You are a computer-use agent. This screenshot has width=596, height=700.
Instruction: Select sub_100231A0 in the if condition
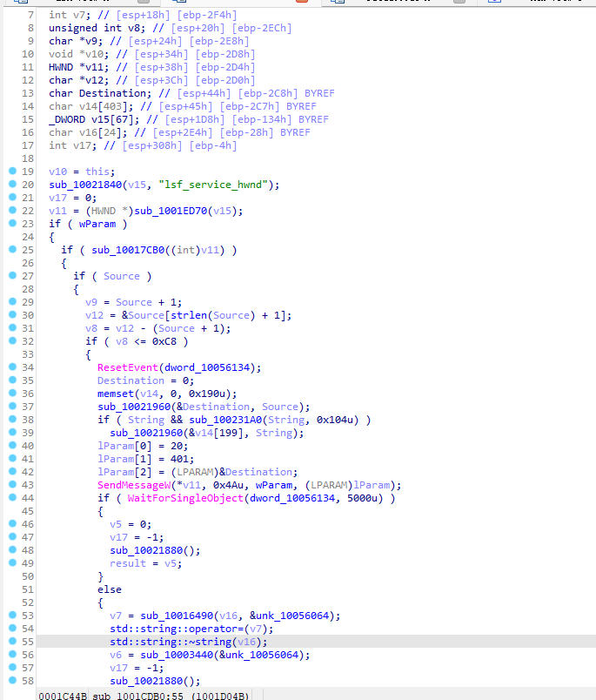225,420
